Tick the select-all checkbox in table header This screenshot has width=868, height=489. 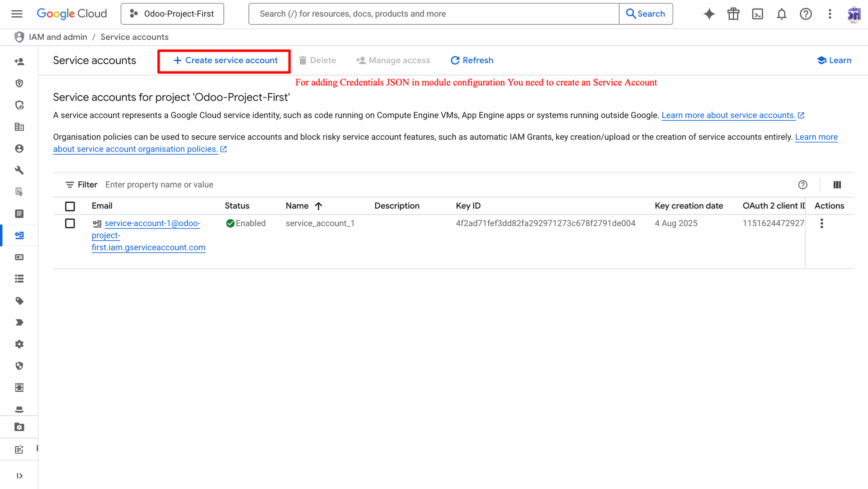tap(70, 206)
